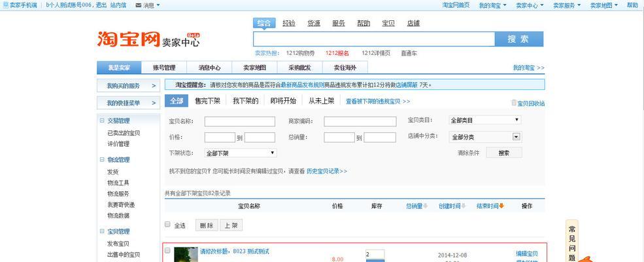Screen dimensions: 644x262
Task: Switch to 账号管理 tab
Action: pos(164,67)
